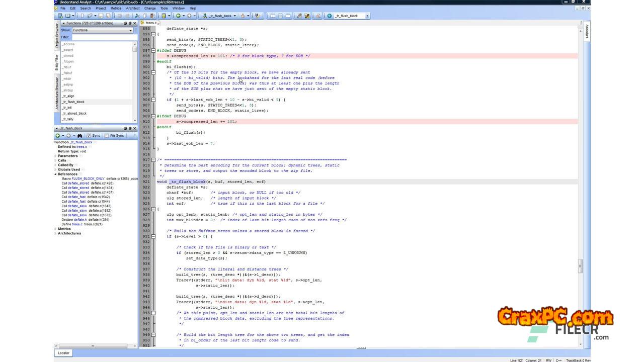Collapse the References section
Screen dimensions: 644x362
click(55, 174)
